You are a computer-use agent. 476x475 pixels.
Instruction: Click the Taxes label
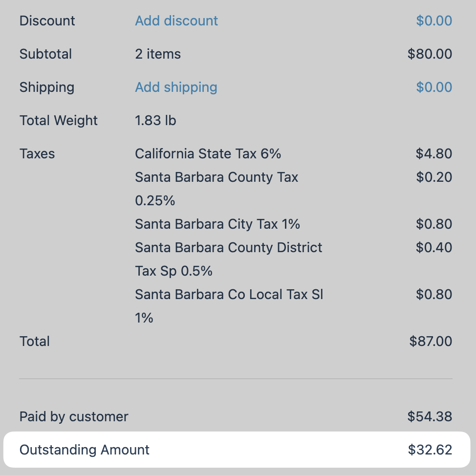[x=37, y=153]
